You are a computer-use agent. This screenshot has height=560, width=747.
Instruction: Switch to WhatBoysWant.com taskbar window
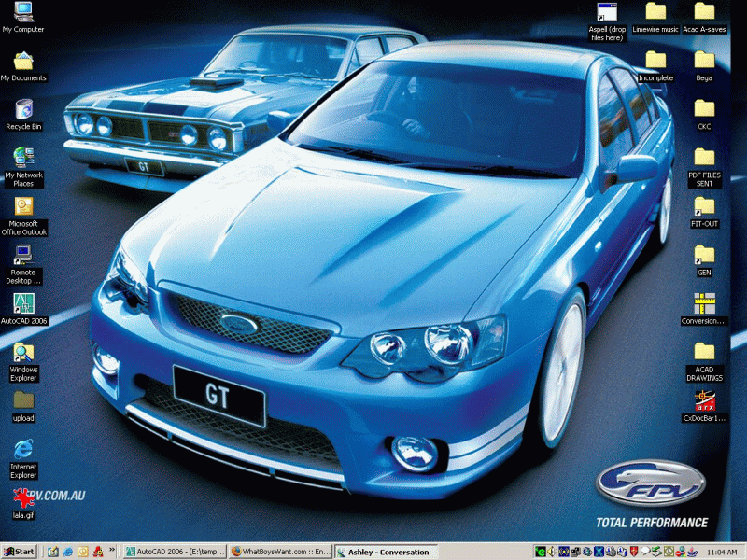click(280, 552)
